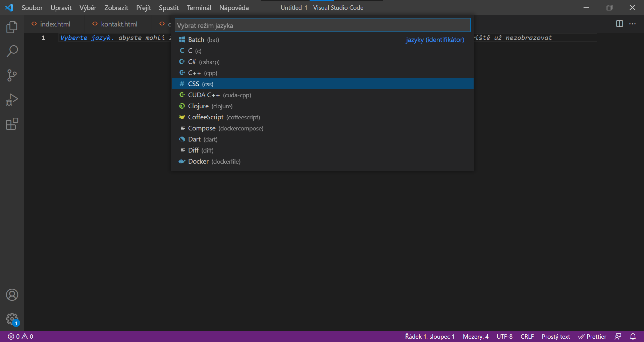
Task: Open Source Control view icon
Action: click(12, 75)
